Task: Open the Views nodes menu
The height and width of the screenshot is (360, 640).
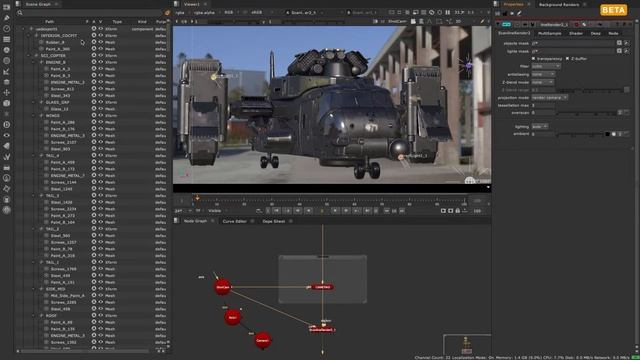Action: [x=7, y=135]
